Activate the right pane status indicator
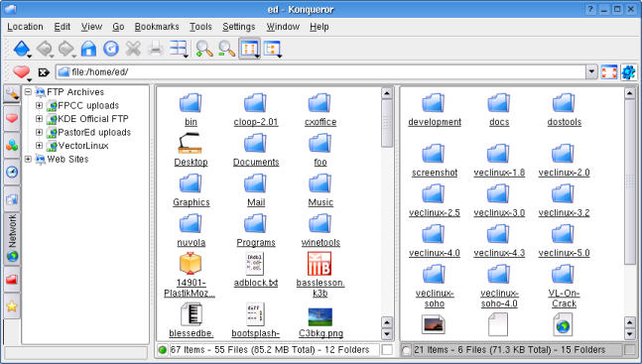Viewport: 642px width, 364px height. click(406, 350)
